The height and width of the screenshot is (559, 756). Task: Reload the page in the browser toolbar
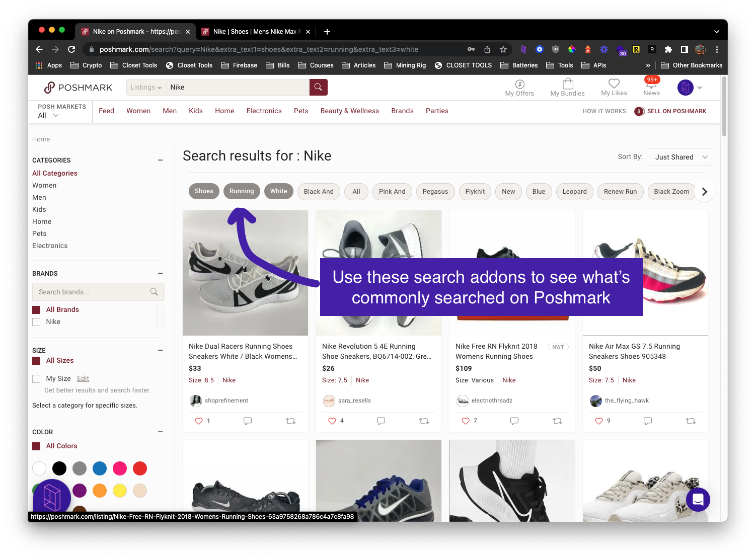coord(71,49)
